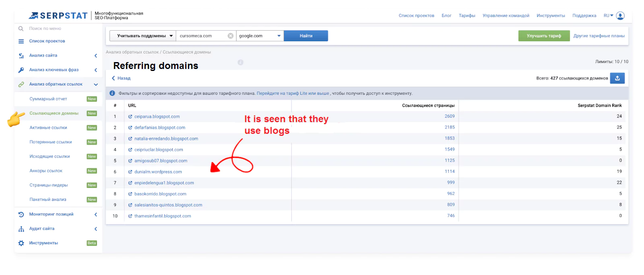Click the gear icon for Инструменты
Image resolution: width=644 pixels, height=275 pixels.
[x=21, y=243]
